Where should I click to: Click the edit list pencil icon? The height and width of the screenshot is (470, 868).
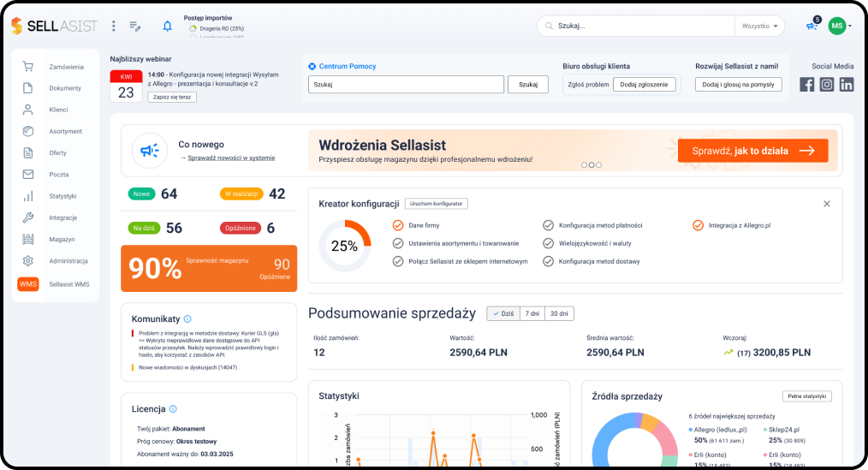pos(135,26)
